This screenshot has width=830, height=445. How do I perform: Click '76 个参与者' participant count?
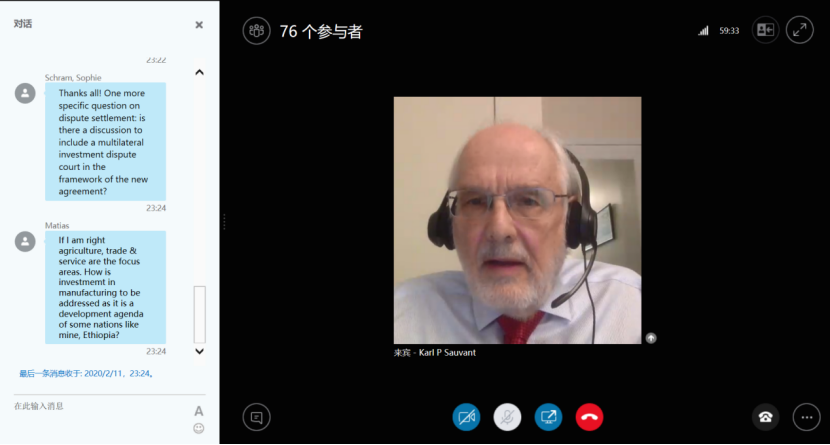pyautogui.click(x=320, y=32)
